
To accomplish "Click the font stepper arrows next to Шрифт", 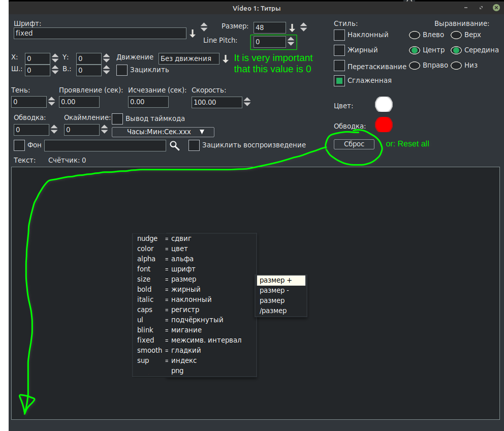I will pyautogui.click(x=204, y=27).
